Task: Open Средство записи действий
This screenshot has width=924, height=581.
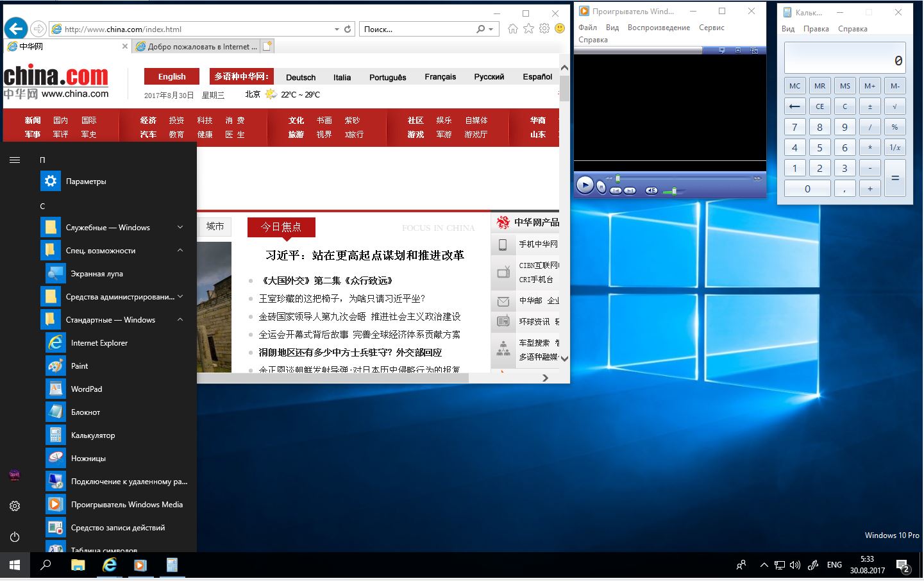Action: [x=117, y=528]
